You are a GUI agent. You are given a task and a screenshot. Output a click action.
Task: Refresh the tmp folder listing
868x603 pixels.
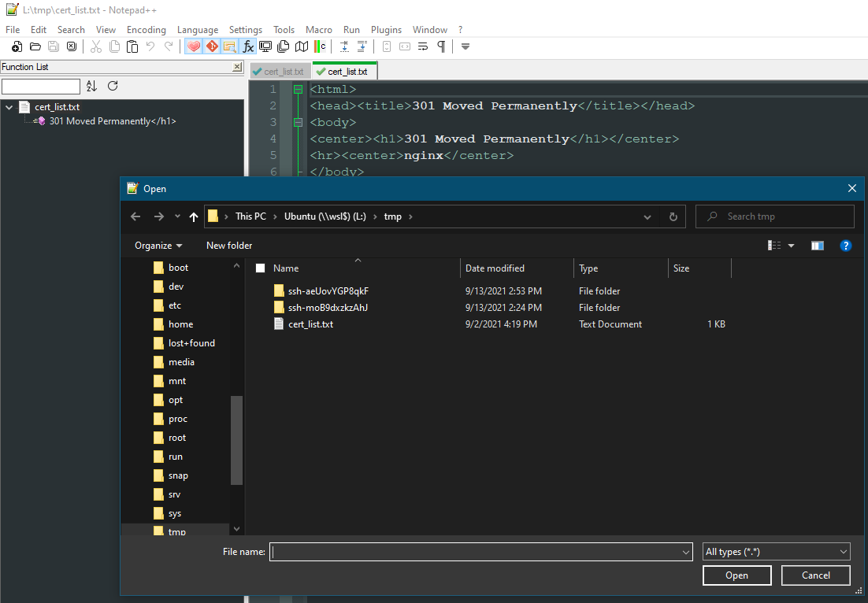pos(673,216)
